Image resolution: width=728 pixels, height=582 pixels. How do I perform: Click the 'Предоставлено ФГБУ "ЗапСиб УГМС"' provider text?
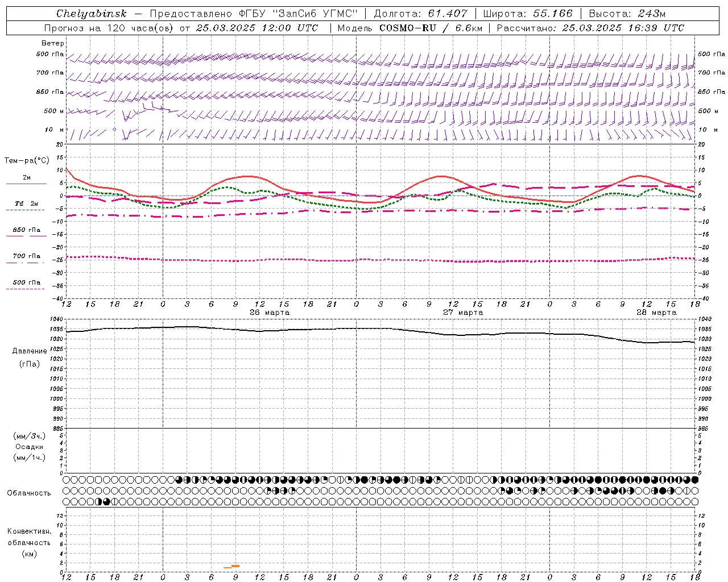coord(254,14)
